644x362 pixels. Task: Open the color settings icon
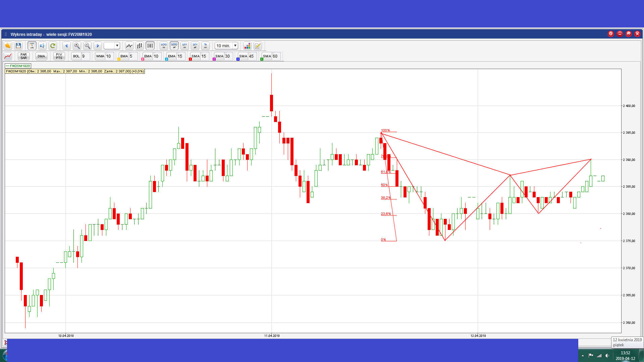point(247,46)
